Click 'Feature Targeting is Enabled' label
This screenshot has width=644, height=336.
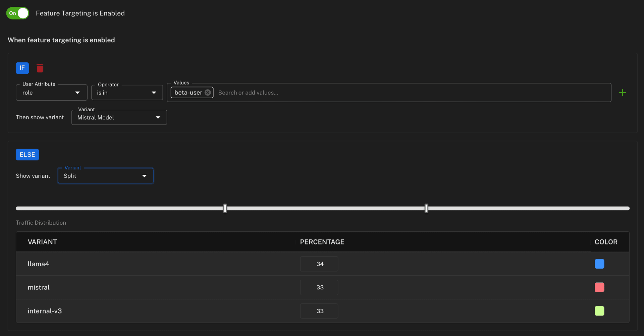coord(80,13)
